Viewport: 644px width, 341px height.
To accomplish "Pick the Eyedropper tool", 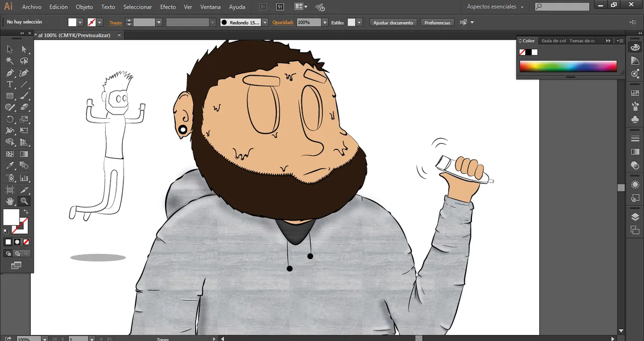I will pos(10,165).
